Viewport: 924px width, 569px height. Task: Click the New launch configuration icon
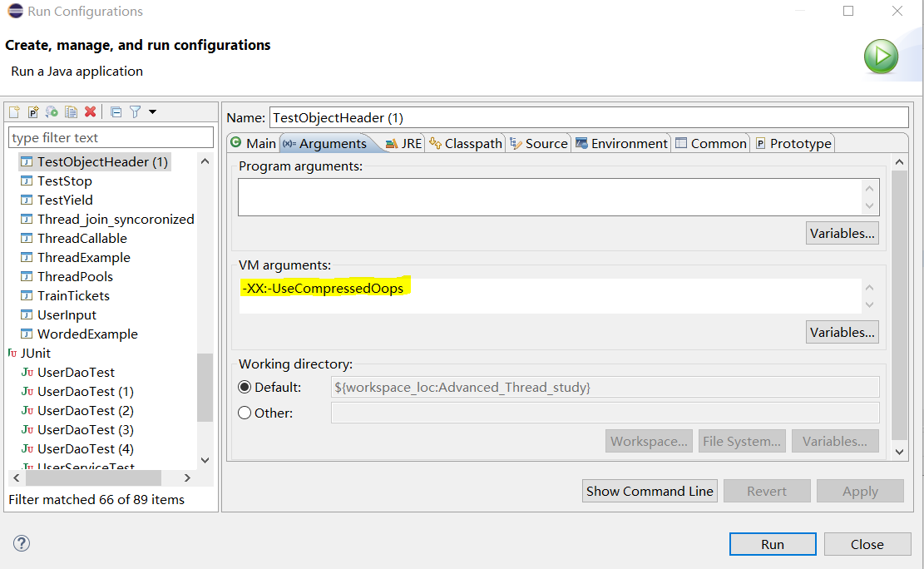[14, 111]
